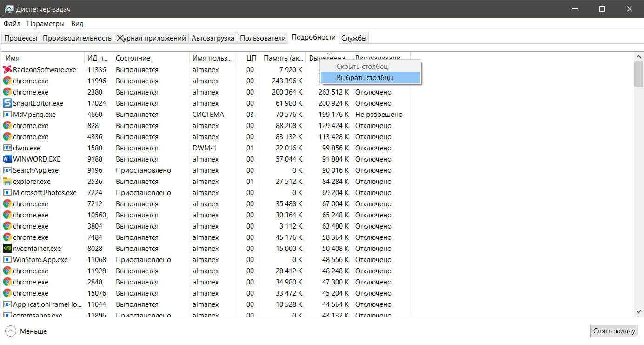Viewport: 644px width, 345px height.
Task: Select the nvcontainer.exe process name
Action: pyautogui.click(x=37, y=249)
